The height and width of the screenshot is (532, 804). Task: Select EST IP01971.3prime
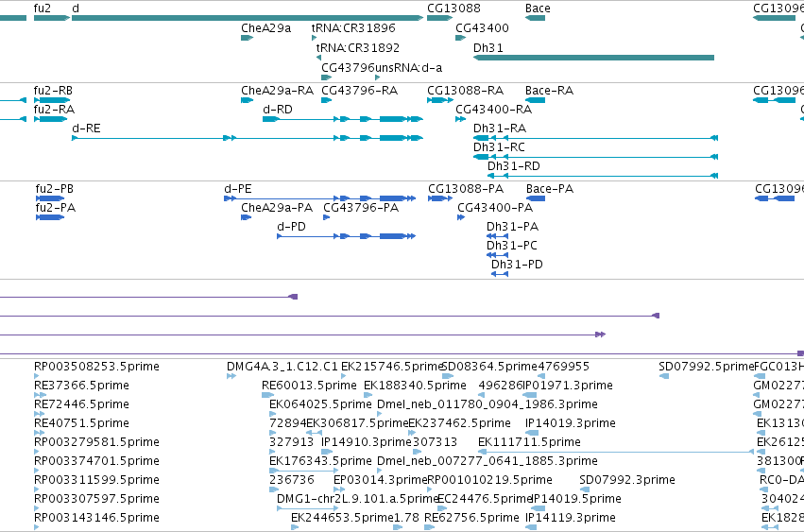568,386
